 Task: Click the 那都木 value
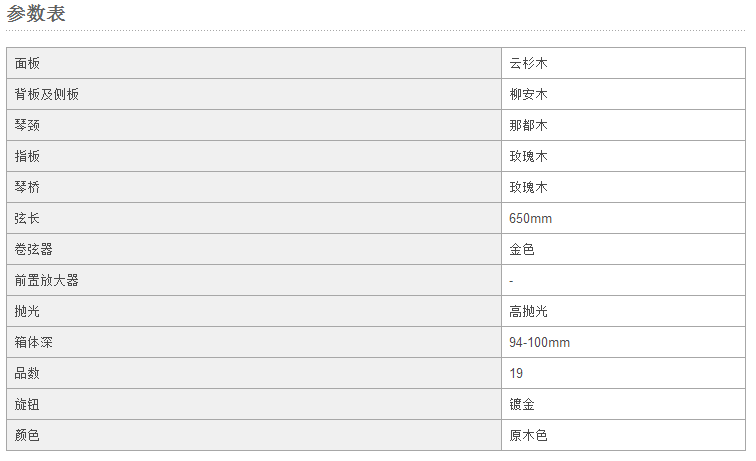pos(528,125)
